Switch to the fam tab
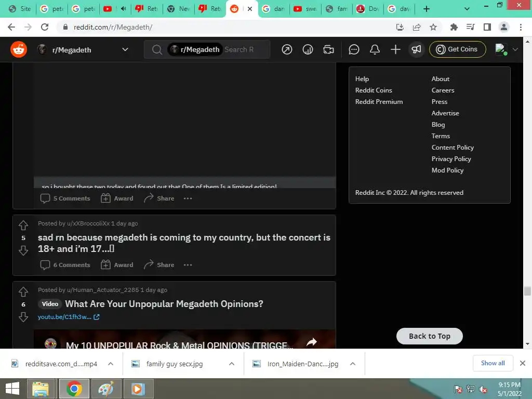The width and height of the screenshot is (532, 399). point(337,9)
